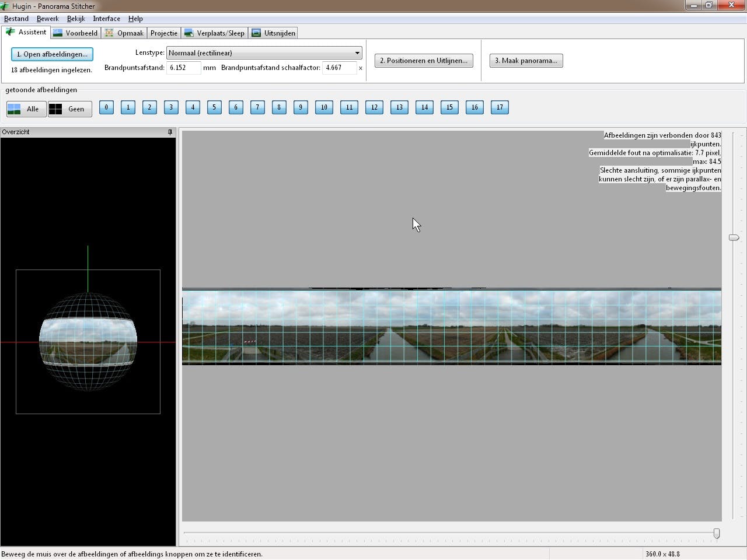The height and width of the screenshot is (560, 747).
Task: Open the Bekijk menu
Action: click(76, 19)
